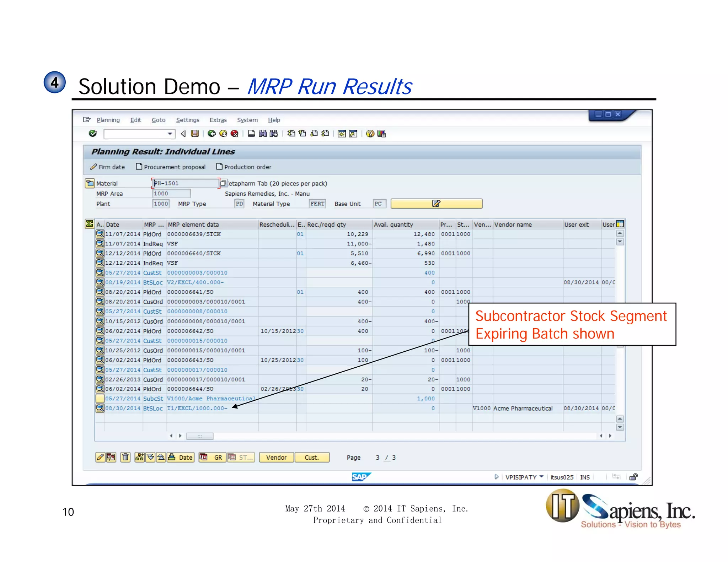Screen dimensions: 728x562
Task: Click the Procurement proposal button
Action: coord(171,167)
